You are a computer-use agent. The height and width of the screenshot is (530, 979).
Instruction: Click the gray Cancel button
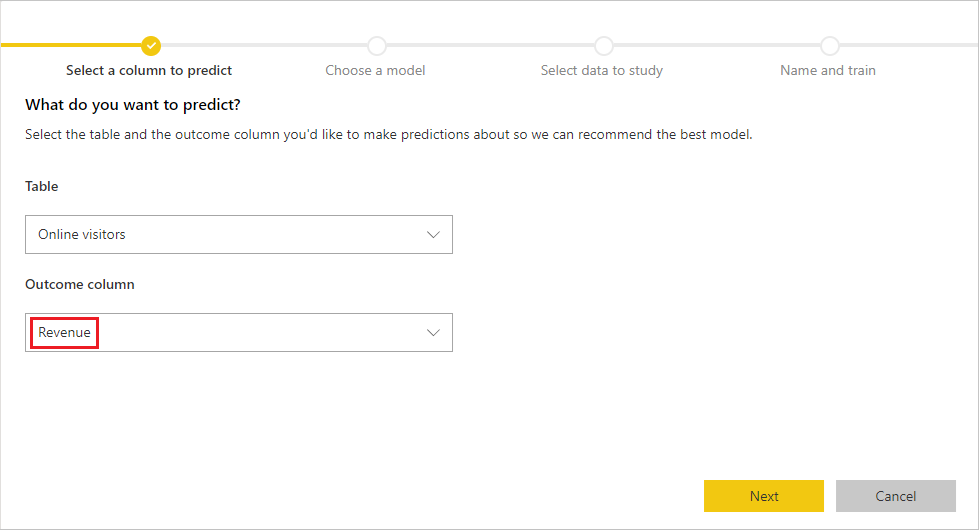coord(895,496)
